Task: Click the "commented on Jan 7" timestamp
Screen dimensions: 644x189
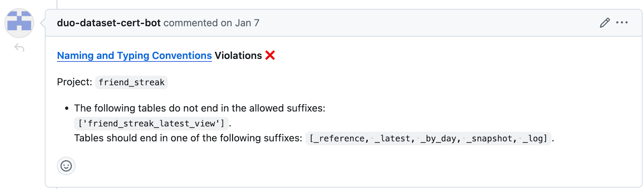Action: pos(211,23)
